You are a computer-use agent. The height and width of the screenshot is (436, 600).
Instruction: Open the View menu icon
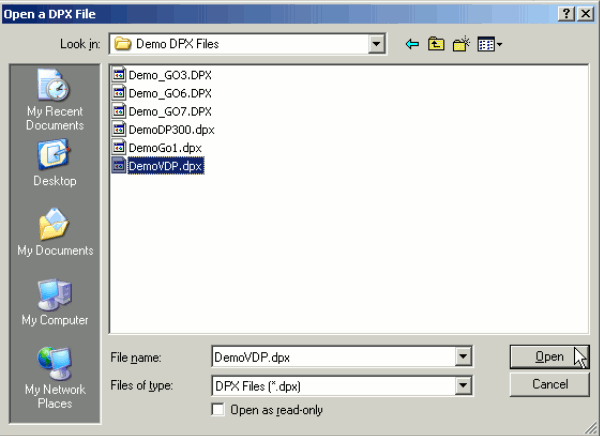coord(490,44)
